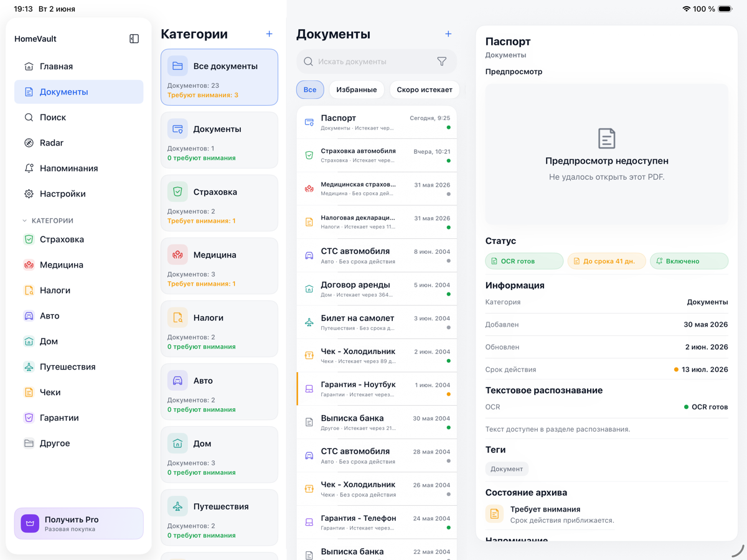Open the Гарантия - Телефон document
Screen dimensions: 747x560
377,522
